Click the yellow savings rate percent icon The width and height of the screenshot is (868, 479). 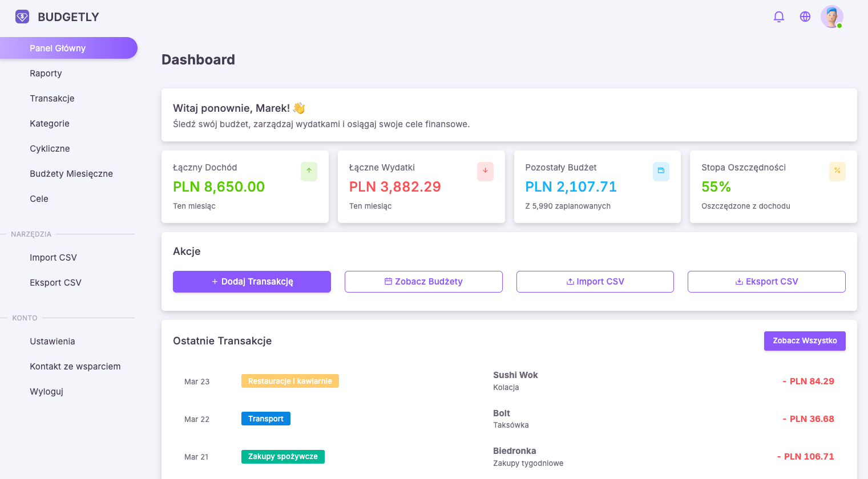point(837,171)
